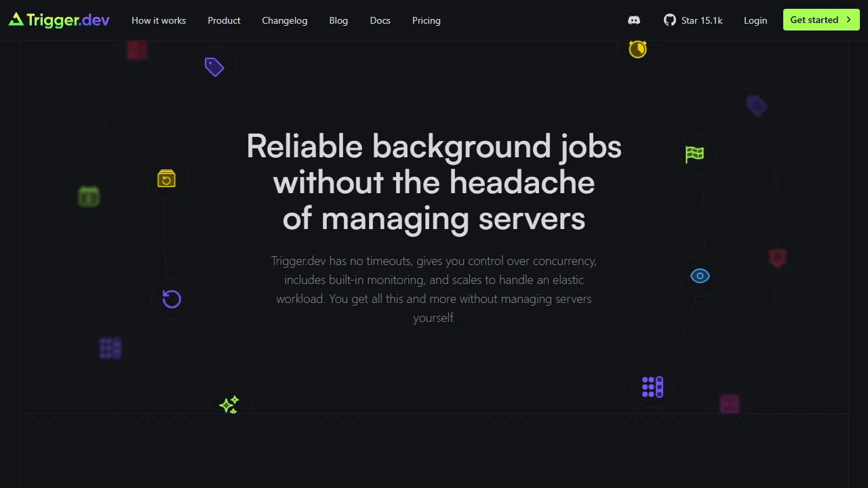The height and width of the screenshot is (488, 868).
Task: Click the purple tag icon
Action: [214, 66]
